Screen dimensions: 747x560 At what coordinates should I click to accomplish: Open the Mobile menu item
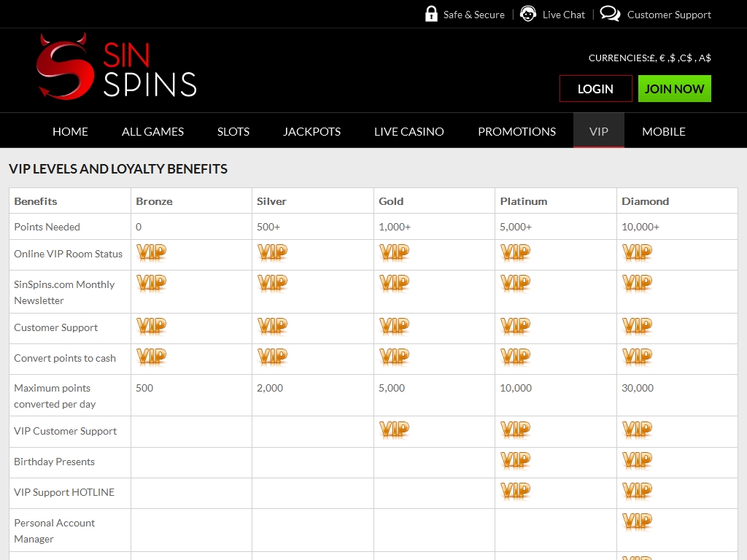point(663,131)
